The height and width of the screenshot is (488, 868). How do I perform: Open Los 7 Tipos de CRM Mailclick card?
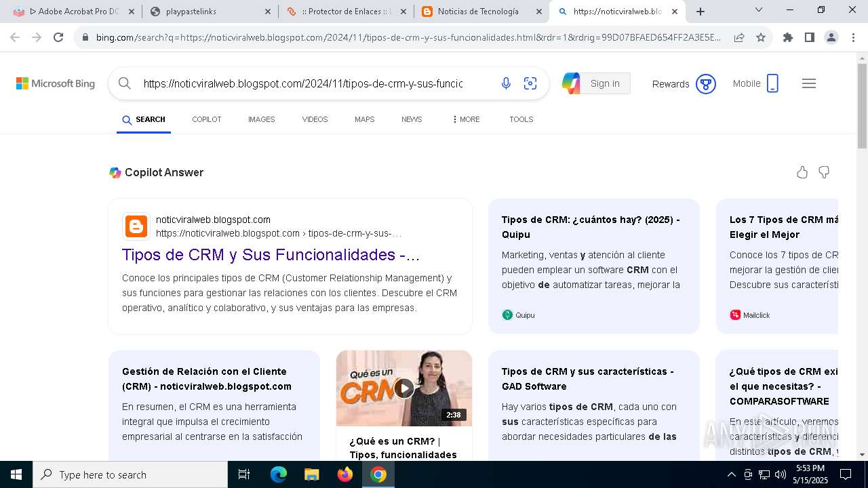(777, 266)
